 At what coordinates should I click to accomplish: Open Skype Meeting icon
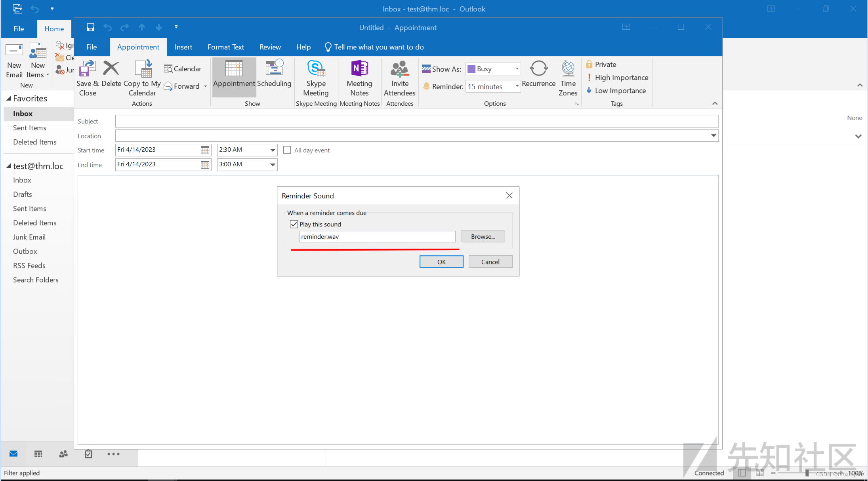(x=316, y=68)
